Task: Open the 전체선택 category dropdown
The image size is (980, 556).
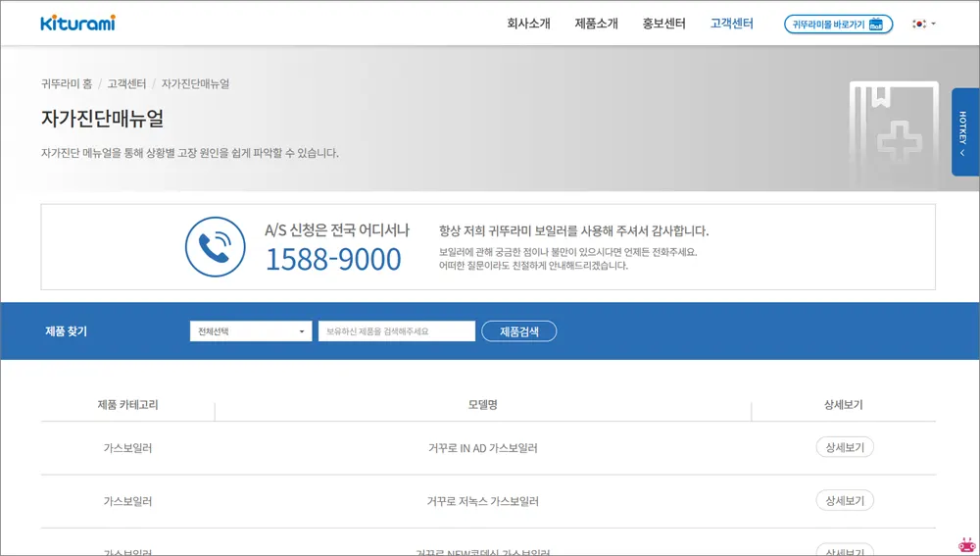Action: point(251,331)
